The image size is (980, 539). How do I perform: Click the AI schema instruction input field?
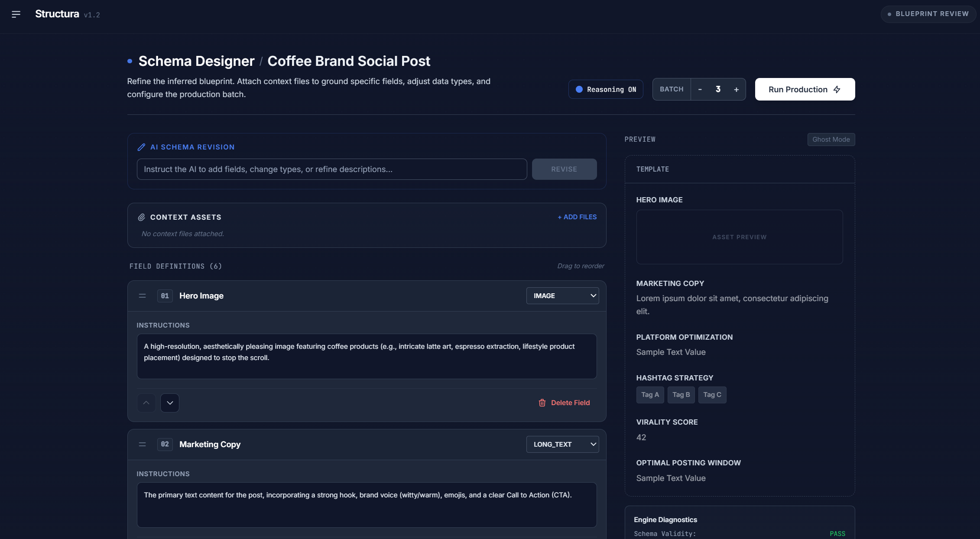[331, 169]
